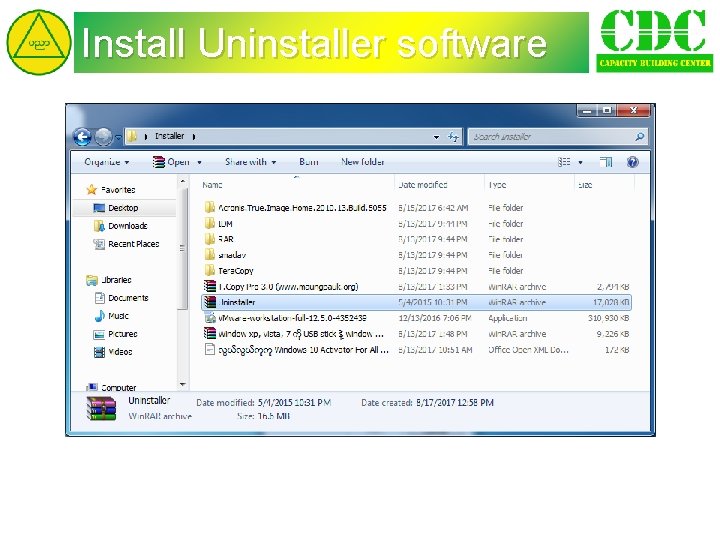Click Burn in the toolbar

click(309, 162)
